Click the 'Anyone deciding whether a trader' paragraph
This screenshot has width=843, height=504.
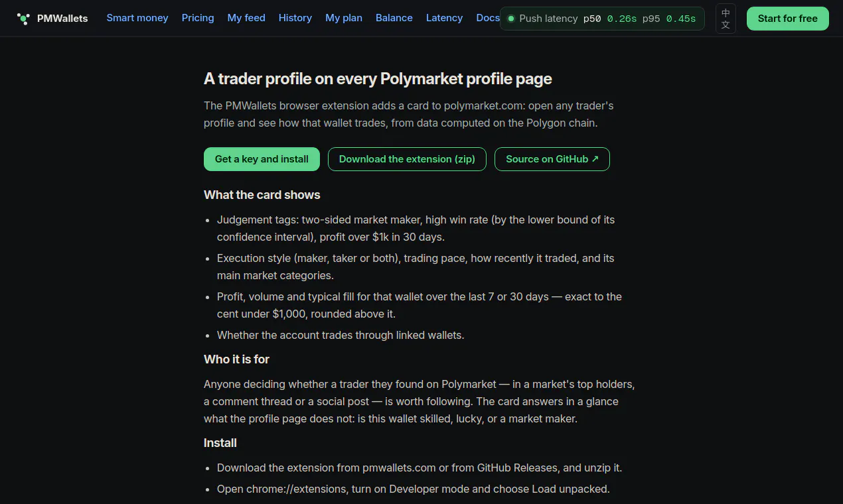point(420,401)
